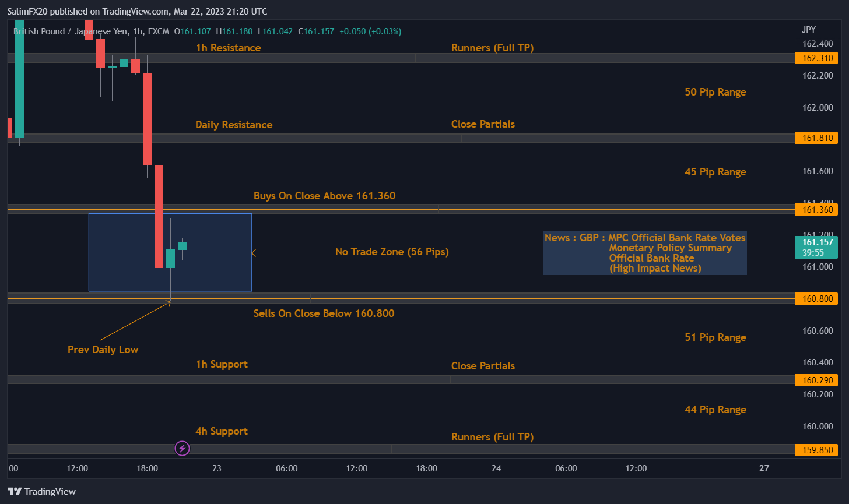849x504 pixels.
Task: Click the 24 date marker on the time axis
Action: coord(496,468)
